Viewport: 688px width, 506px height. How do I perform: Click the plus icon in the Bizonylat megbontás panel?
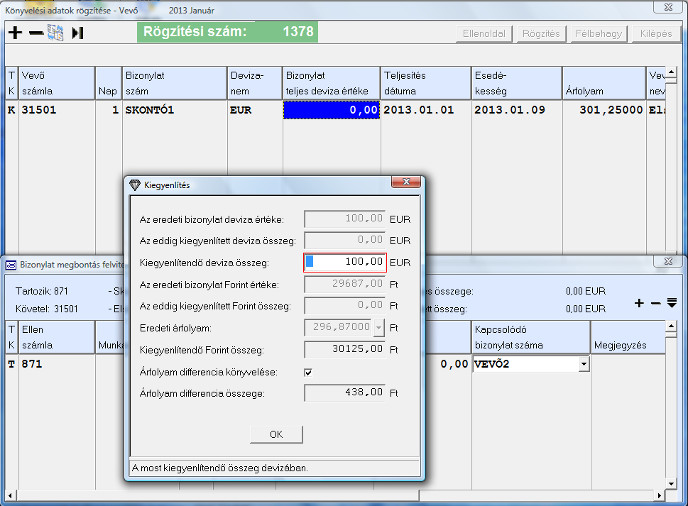(x=640, y=302)
